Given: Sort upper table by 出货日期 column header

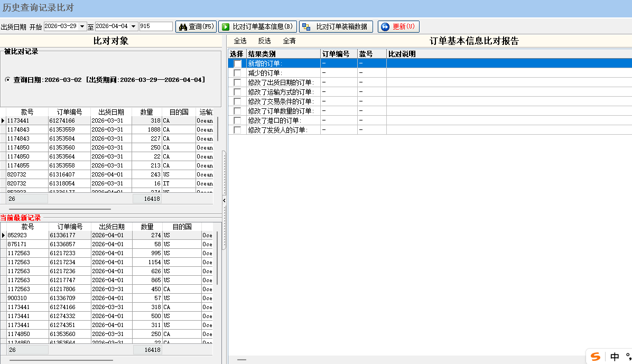Looking at the screenshot, I should 111,112.
